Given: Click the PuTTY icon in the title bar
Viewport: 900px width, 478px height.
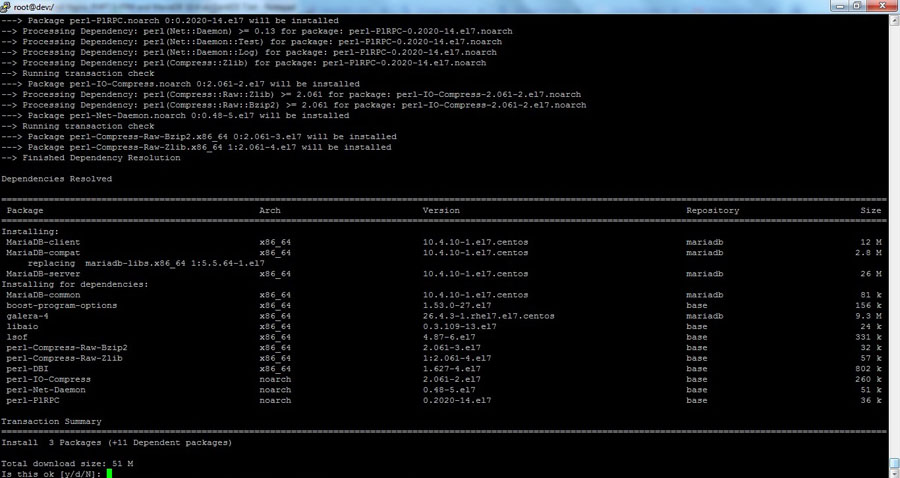Looking at the screenshot, I should [6, 6].
